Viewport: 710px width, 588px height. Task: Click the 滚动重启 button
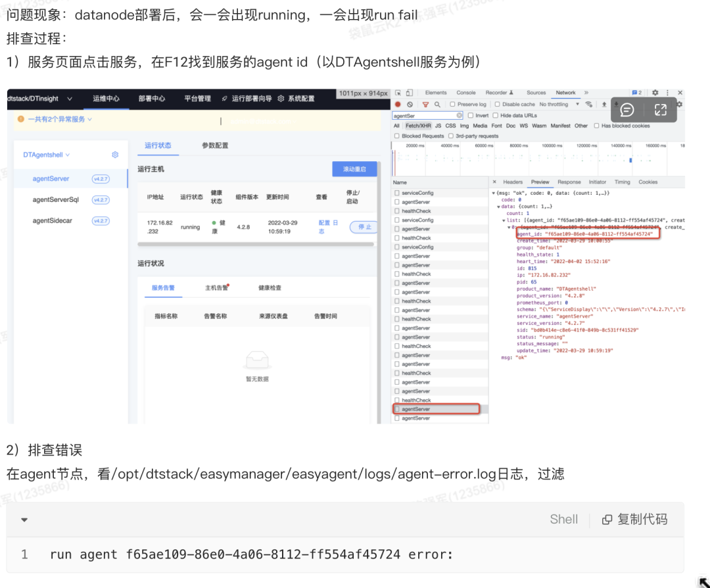coord(354,169)
